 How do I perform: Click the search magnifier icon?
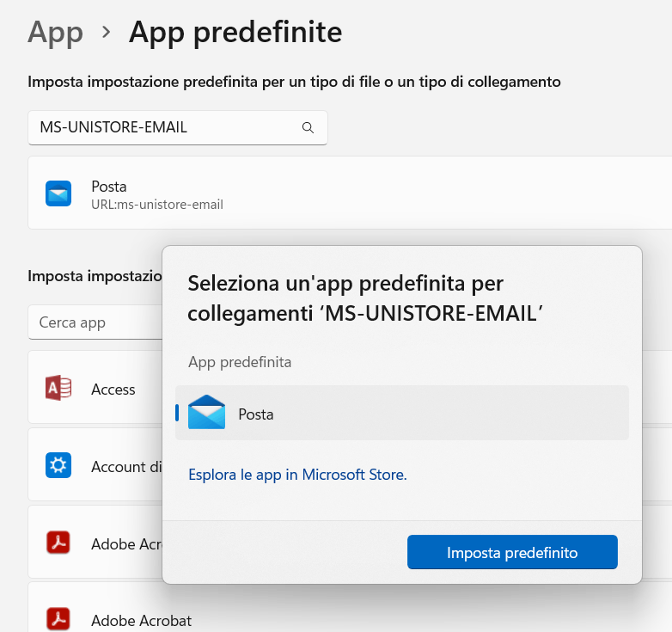click(x=308, y=127)
